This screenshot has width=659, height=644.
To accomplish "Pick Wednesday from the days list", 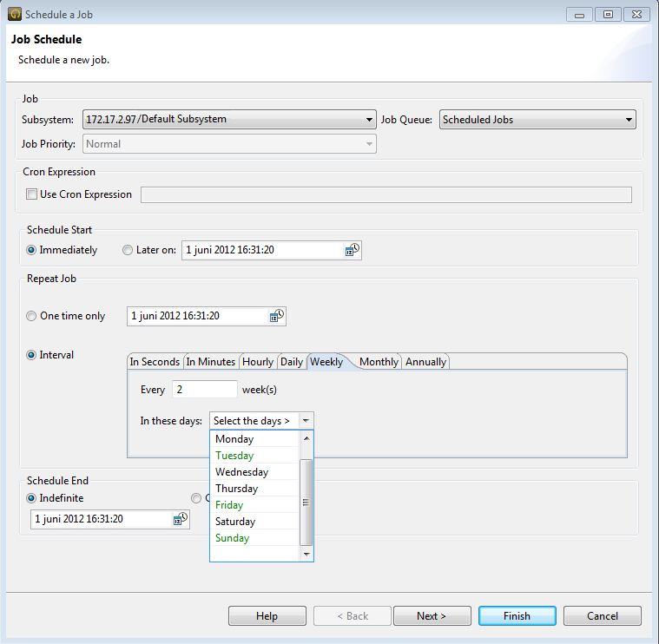I will pos(241,472).
